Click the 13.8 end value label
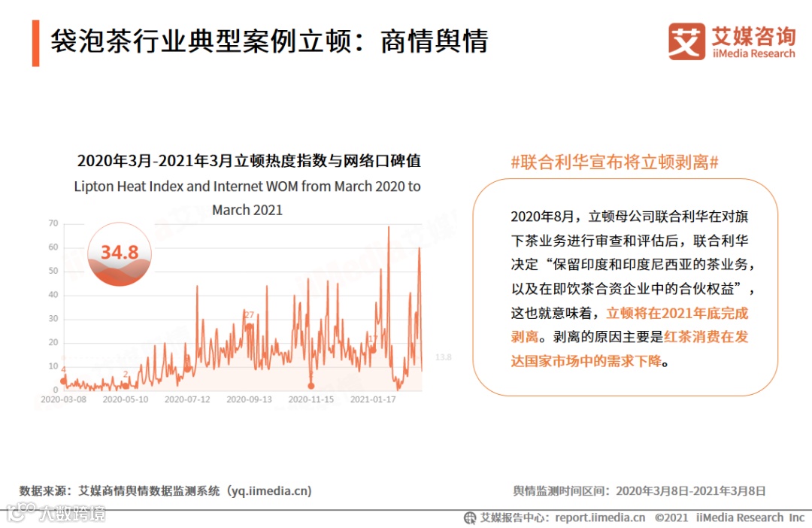The width and height of the screenshot is (812, 528). click(x=444, y=357)
